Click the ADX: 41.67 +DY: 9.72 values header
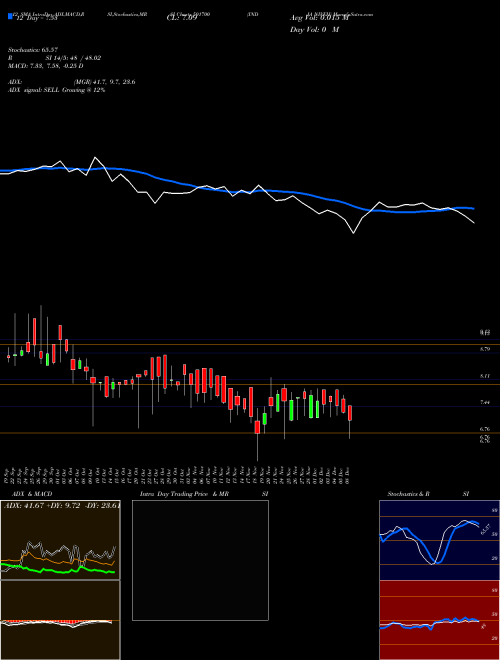The image size is (500, 660). [62, 505]
